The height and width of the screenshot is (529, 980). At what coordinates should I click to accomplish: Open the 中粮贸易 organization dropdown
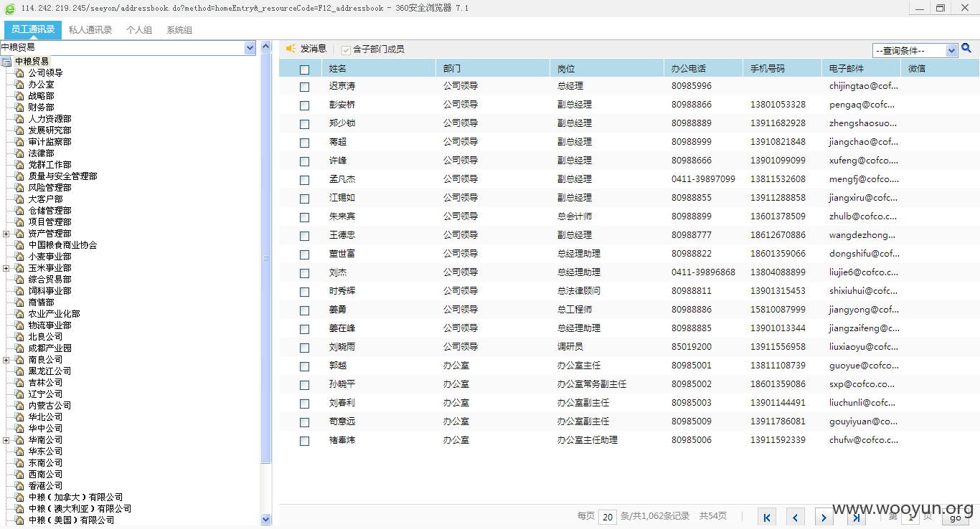[250, 47]
